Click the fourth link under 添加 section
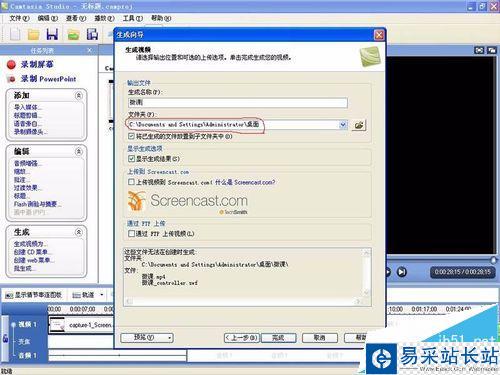Image resolution: width=500 pixels, height=375 pixels. click(31, 132)
